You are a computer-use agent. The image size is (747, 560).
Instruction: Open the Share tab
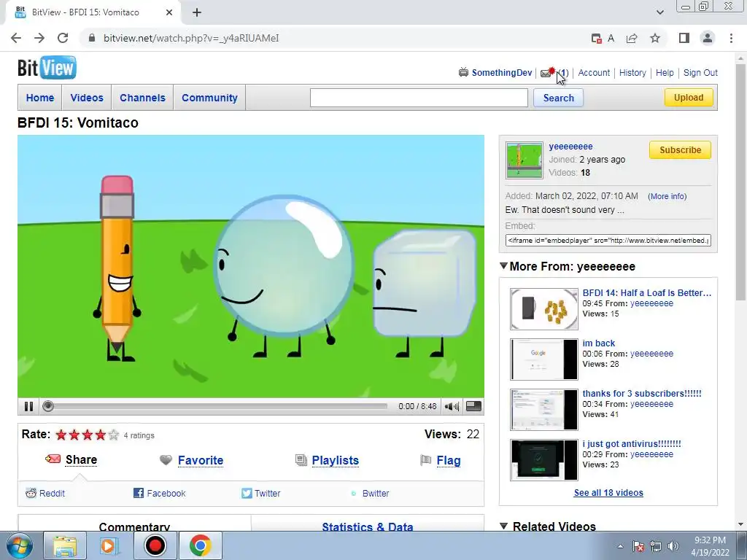(81, 459)
